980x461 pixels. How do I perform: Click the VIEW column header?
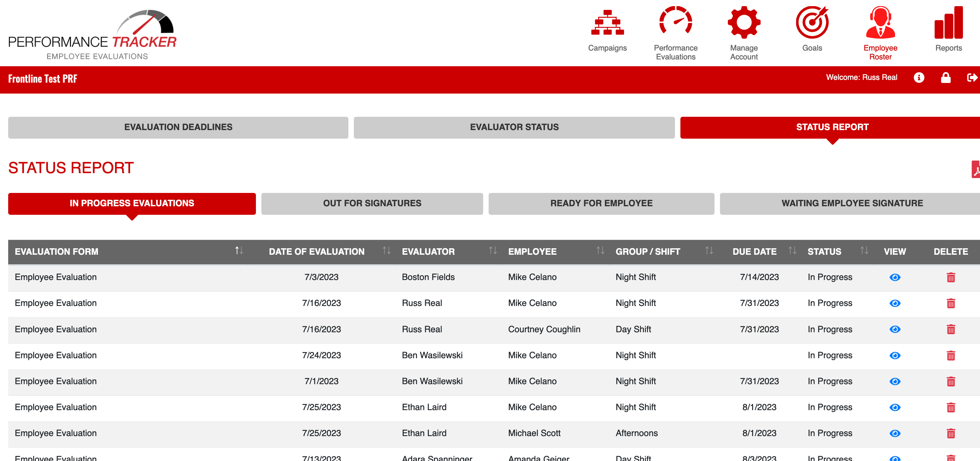click(895, 252)
